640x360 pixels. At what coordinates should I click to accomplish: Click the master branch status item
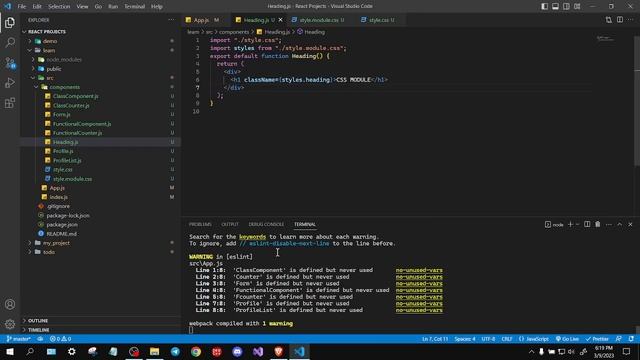click(x=19, y=339)
